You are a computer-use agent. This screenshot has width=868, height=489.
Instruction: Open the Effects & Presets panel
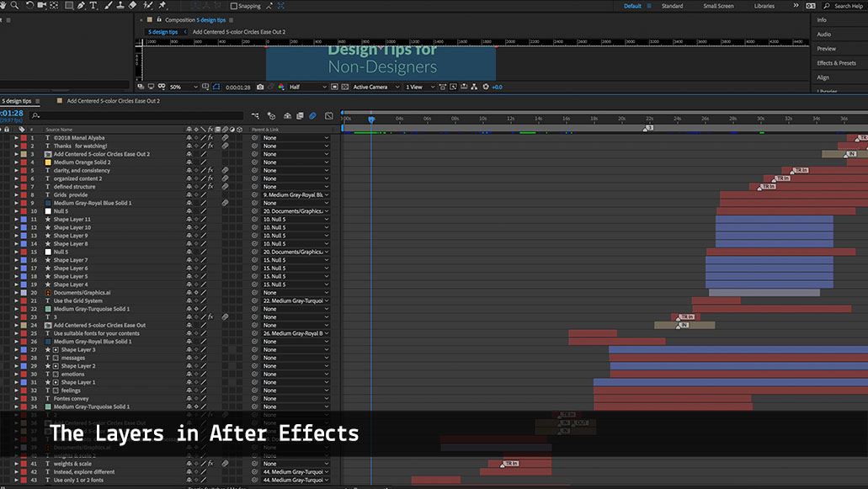836,63
